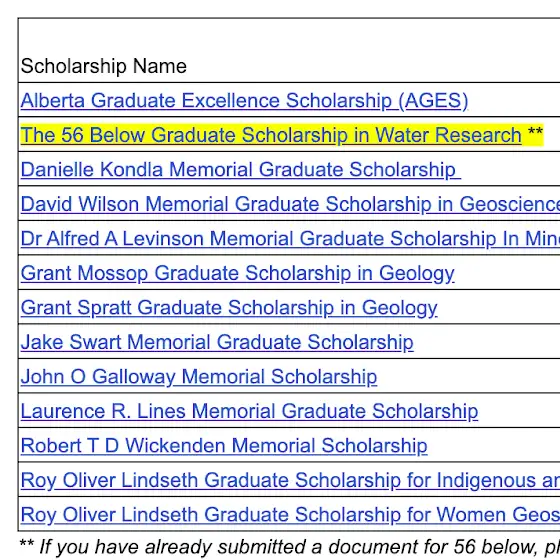Select Grant Spratt Graduate Scholarship in Geology
This screenshot has width=560, height=560.
point(229,308)
